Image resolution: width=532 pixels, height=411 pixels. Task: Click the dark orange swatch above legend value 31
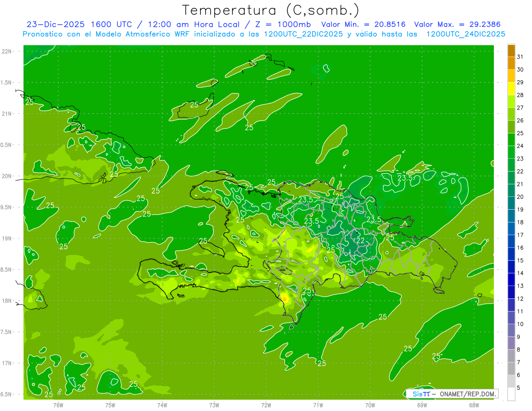pyautogui.click(x=511, y=51)
